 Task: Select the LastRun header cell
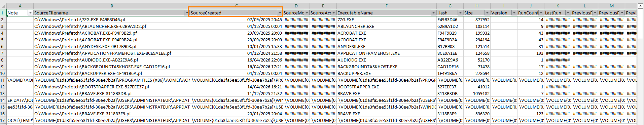coord(558,13)
